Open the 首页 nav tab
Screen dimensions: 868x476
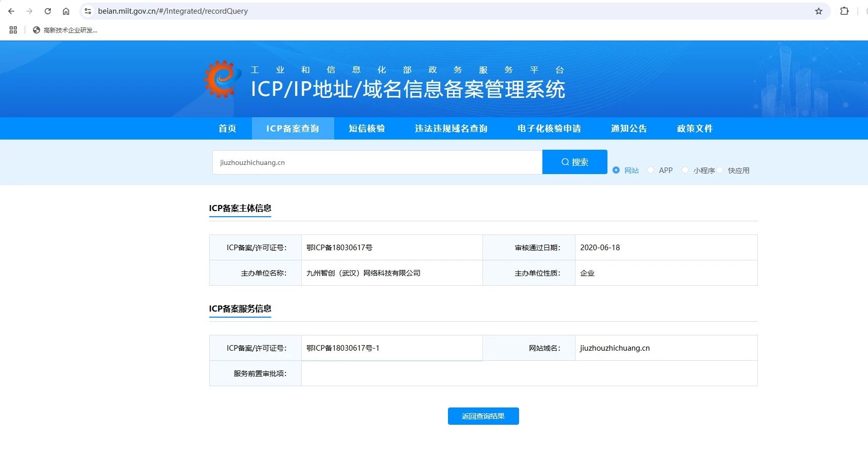(227, 128)
